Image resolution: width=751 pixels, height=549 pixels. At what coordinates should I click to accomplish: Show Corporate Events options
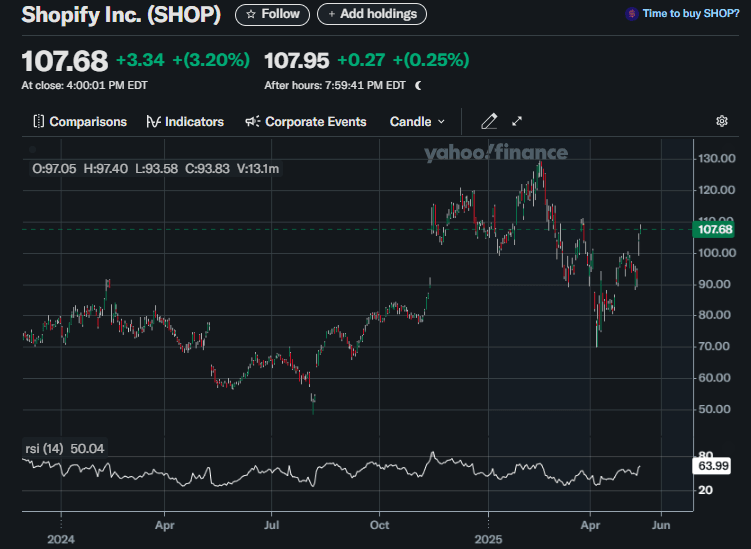pos(305,122)
